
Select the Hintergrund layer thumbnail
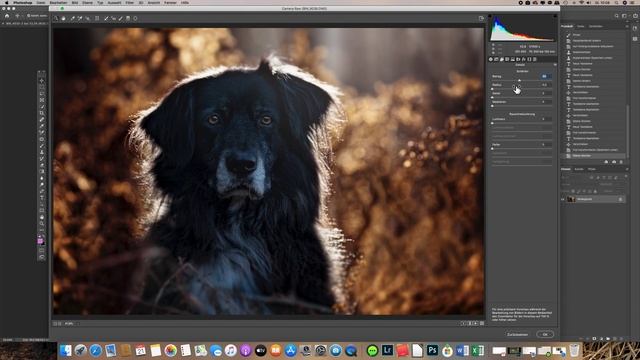tap(571, 199)
